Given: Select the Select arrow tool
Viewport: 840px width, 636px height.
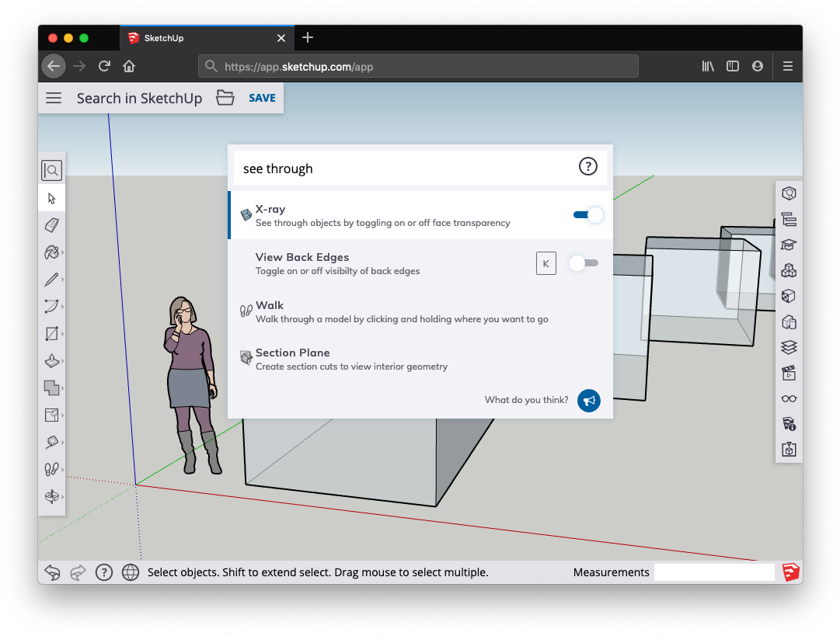Looking at the screenshot, I should 52,199.
